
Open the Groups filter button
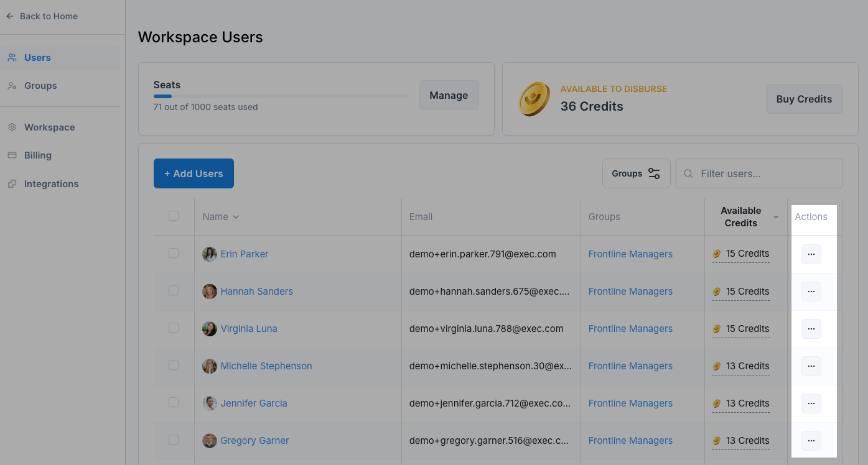click(x=636, y=173)
